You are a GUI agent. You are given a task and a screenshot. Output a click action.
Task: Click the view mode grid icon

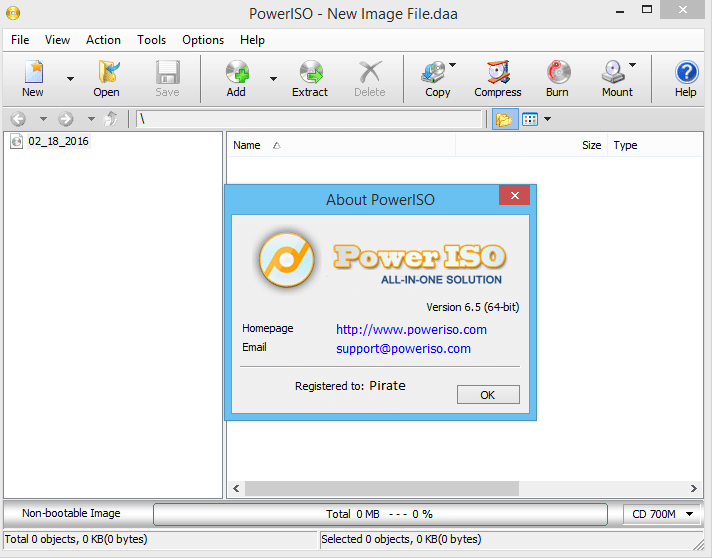[x=530, y=119]
